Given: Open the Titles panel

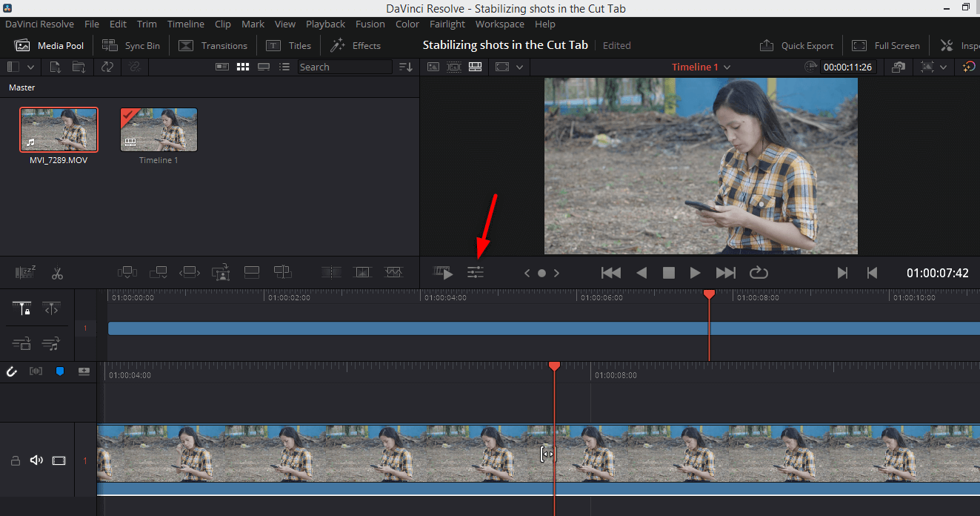Looking at the screenshot, I should (x=289, y=45).
